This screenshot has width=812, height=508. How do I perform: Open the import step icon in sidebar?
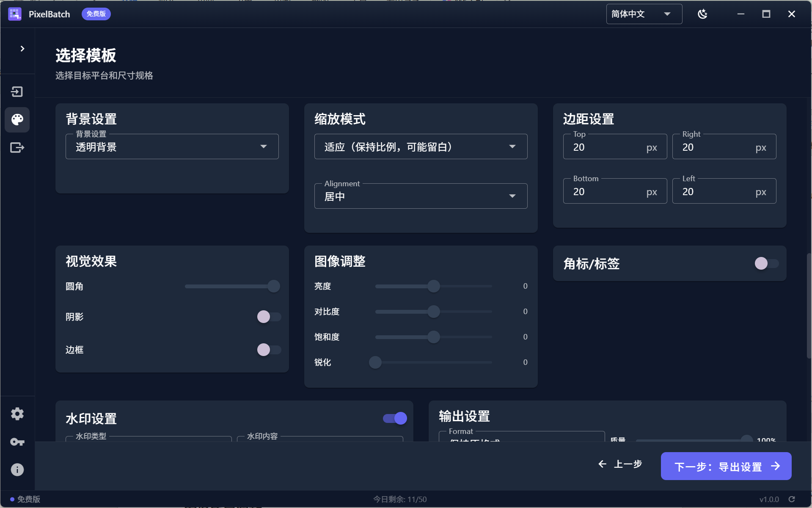pyautogui.click(x=17, y=92)
